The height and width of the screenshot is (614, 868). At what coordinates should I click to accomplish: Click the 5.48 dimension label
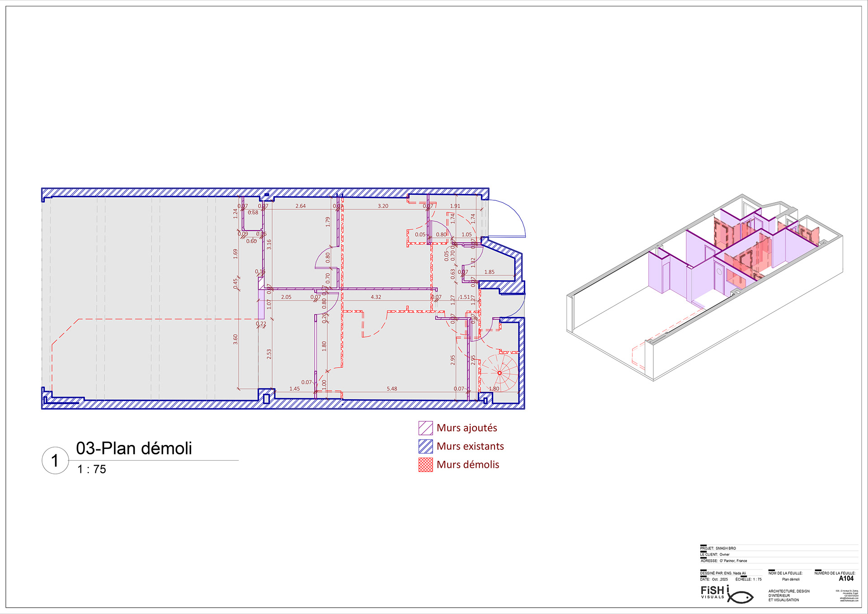(392, 389)
